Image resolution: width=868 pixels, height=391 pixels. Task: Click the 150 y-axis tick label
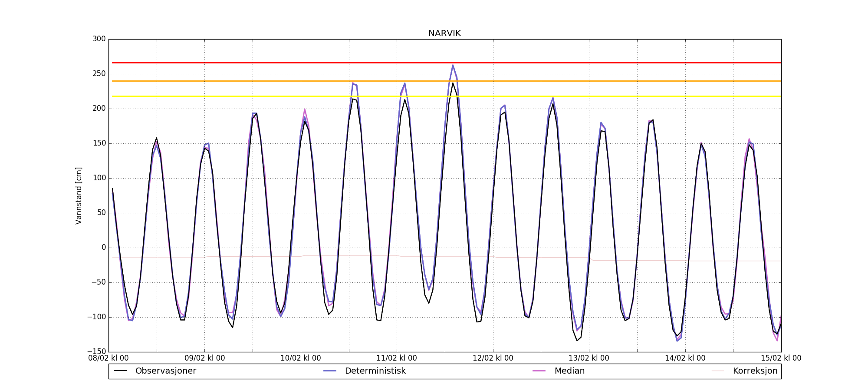click(99, 143)
